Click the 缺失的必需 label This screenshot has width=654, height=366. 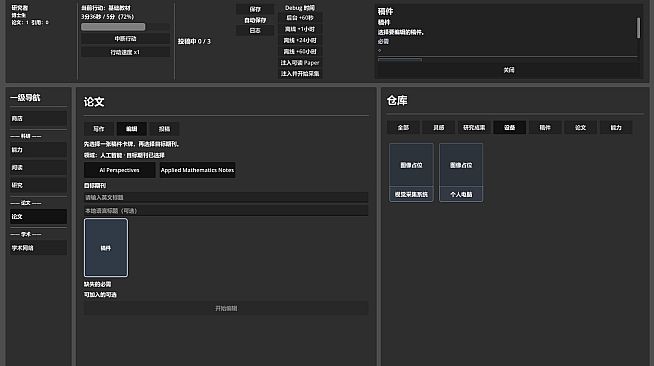97,284
